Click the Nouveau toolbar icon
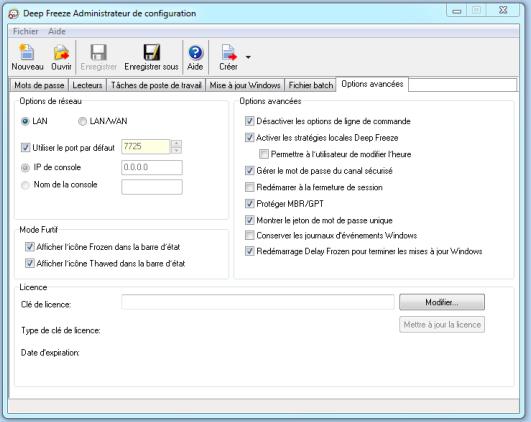The height and width of the screenshot is (422, 531). tap(27, 52)
